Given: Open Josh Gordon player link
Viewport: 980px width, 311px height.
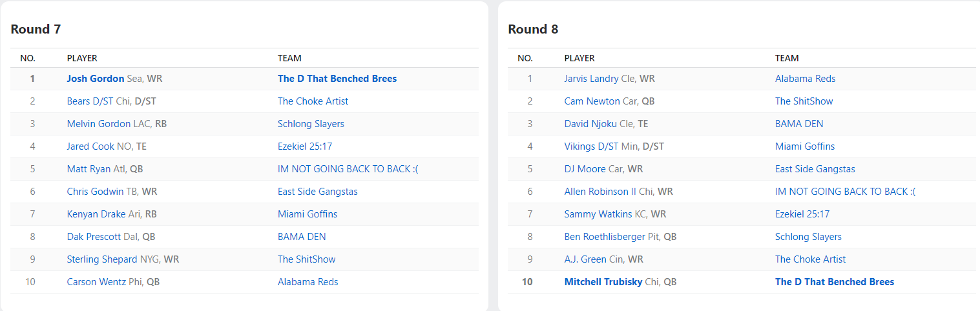Looking at the screenshot, I should 96,79.
